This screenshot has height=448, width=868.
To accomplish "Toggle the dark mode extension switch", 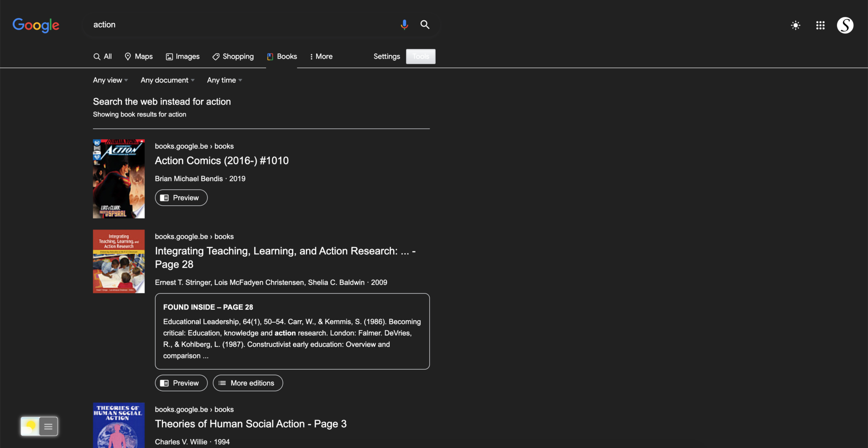I will [30, 426].
